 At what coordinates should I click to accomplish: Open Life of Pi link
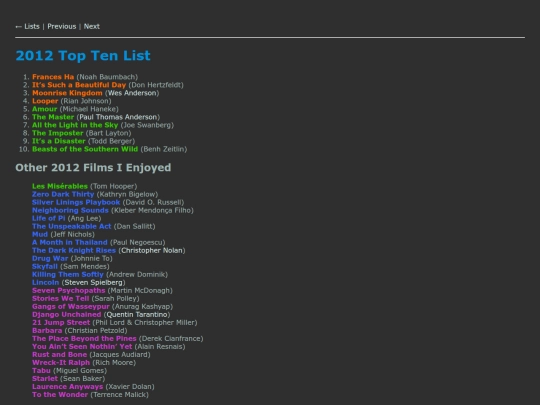(x=49, y=218)
